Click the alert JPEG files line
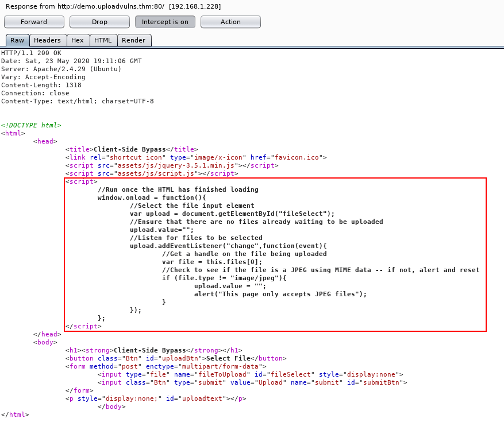The width and height of the screenshot is (504, 426). [280, 294]
